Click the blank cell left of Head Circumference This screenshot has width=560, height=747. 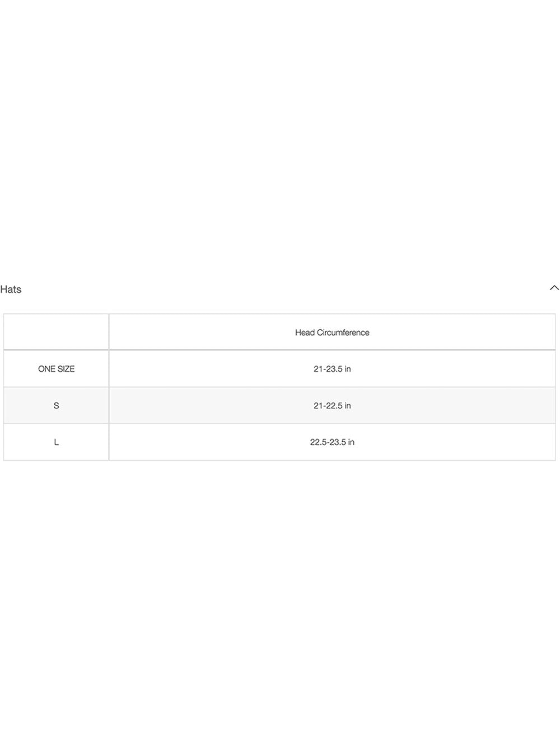point(56,332)
